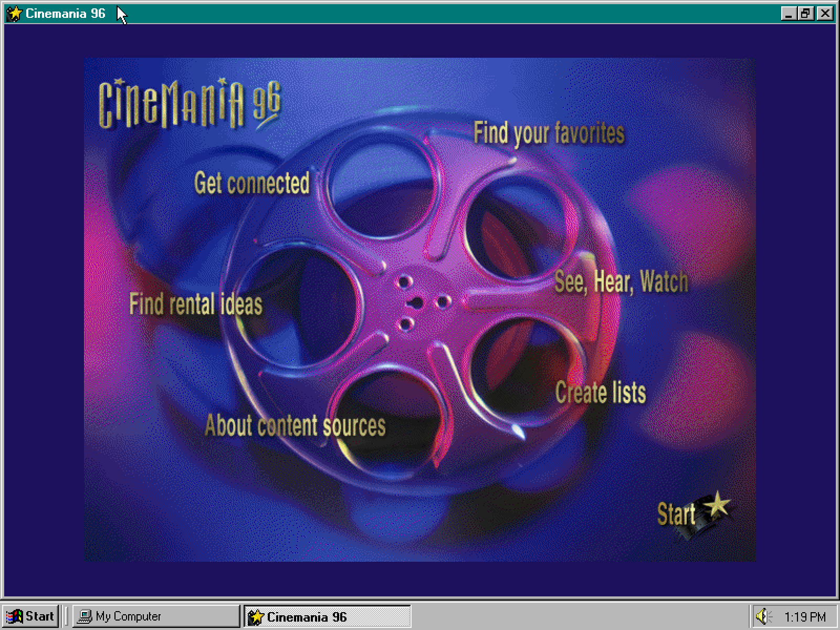
Task: Close the Cinemania 96 window
Action: 825,13
